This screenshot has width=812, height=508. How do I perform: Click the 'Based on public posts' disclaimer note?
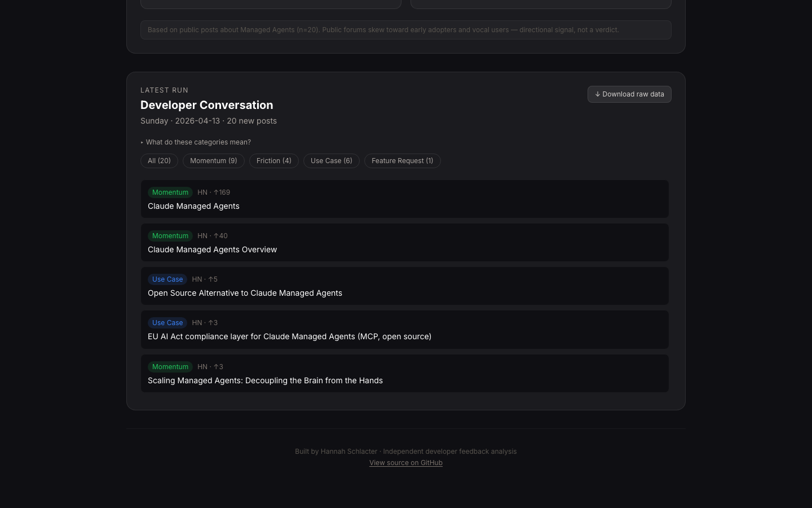406,30
